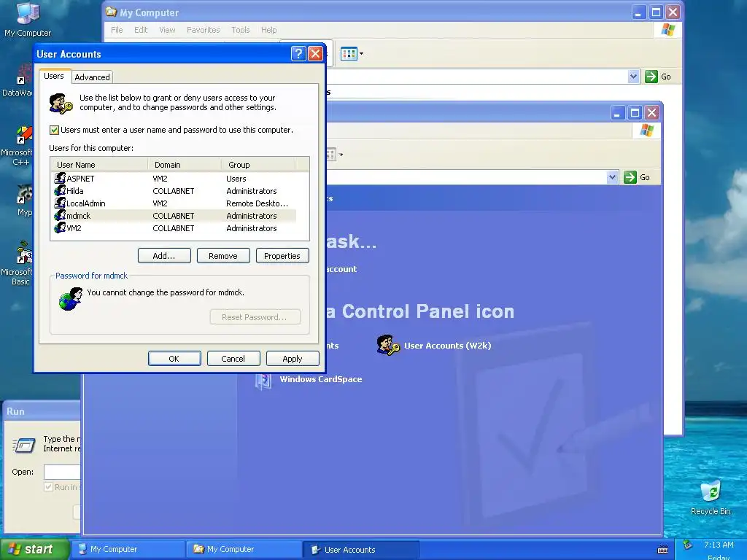Click the VM2 user icon
This screenshot has height=560, width=747.
coord(60,228)
